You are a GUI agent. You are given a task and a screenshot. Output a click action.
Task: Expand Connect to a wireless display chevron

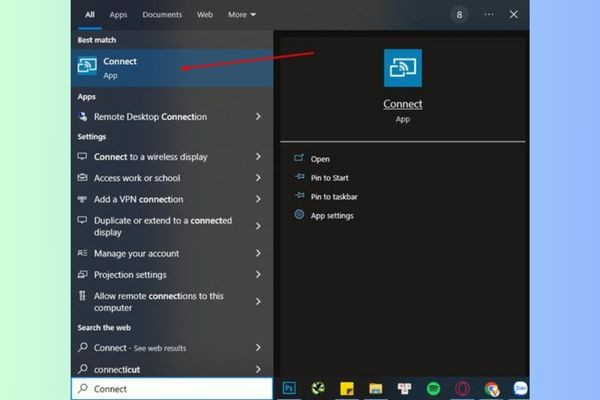(258, 157)
